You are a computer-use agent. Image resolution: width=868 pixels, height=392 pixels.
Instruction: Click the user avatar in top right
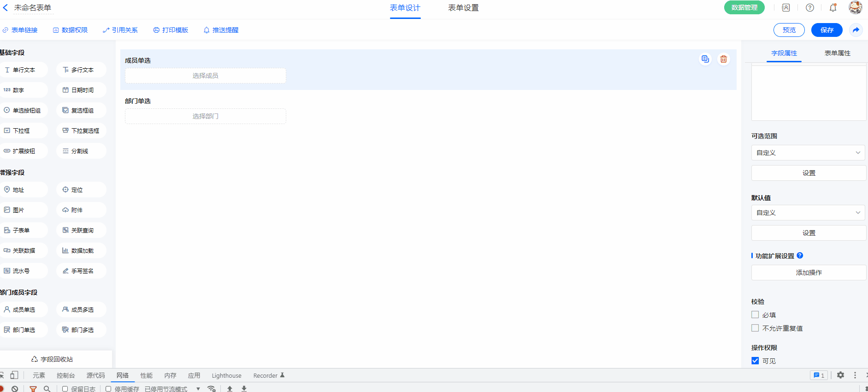[855, 7]
